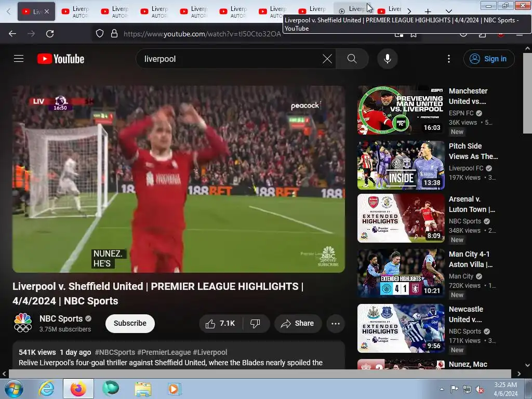Screen dimensions: 532x399
Task: Switch to the fifth Liverp AUTOP tab
Action: tap(194, 11)
